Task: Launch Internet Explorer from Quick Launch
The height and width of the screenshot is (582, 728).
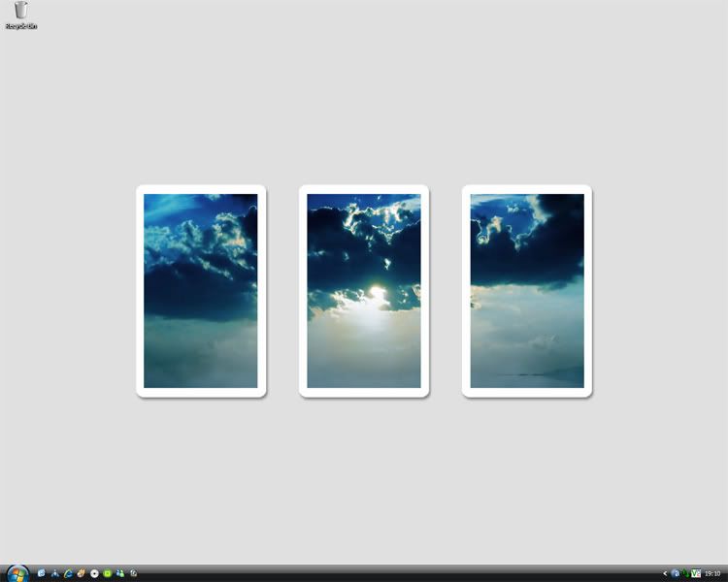Action: click(x=68, y=573)
